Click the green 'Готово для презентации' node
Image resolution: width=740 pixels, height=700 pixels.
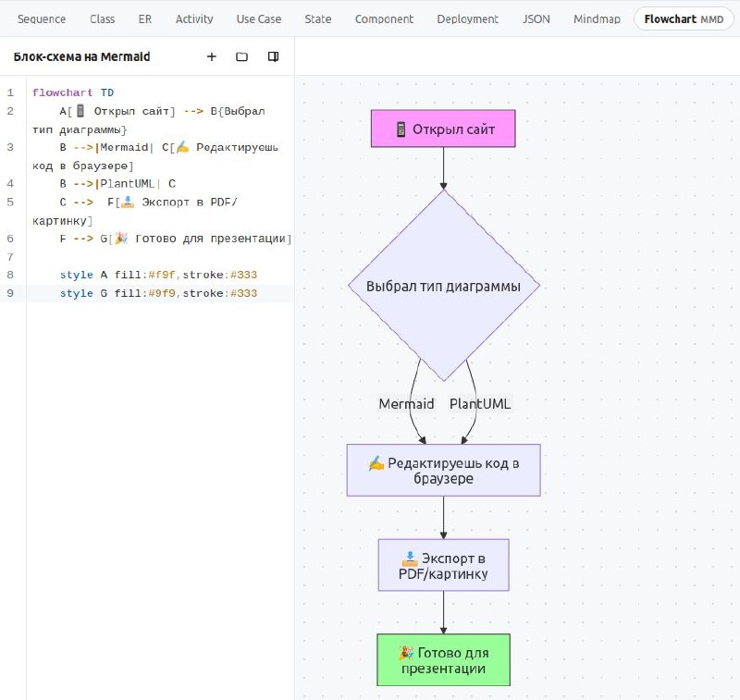(x=444, y=660)
